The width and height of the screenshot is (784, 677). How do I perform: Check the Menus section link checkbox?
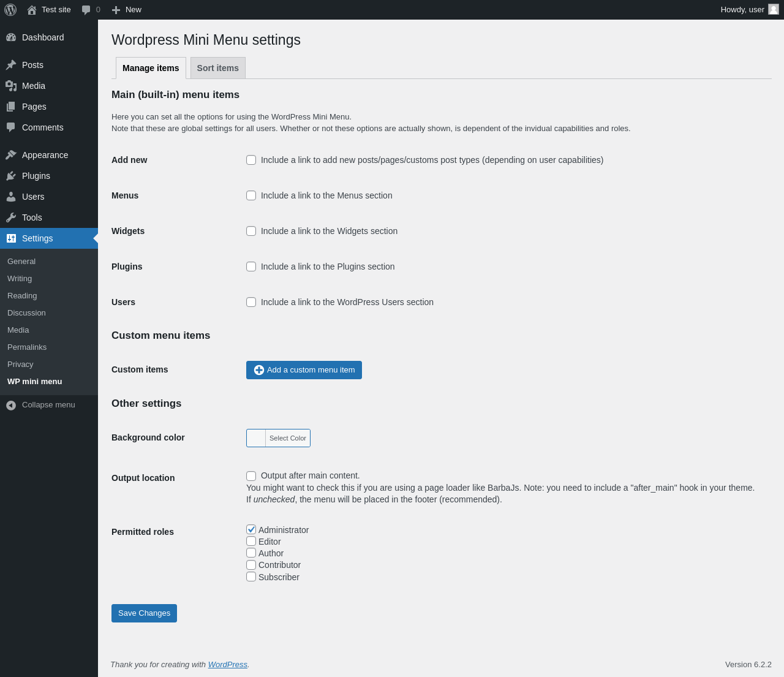pos(251,195)
